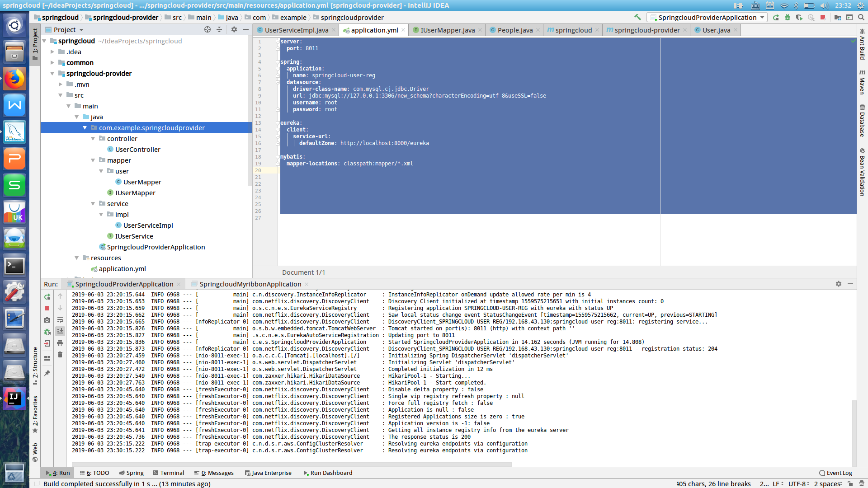Expand the common module folder

click(52, 63)
